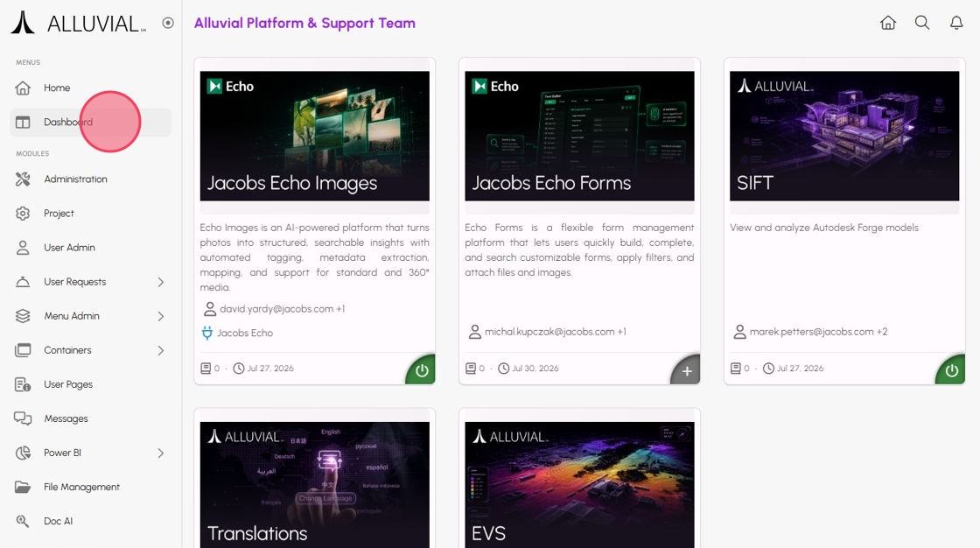Click the plug icon beside Jacobs Echo

pyautogui.click(x=206, y=333)
